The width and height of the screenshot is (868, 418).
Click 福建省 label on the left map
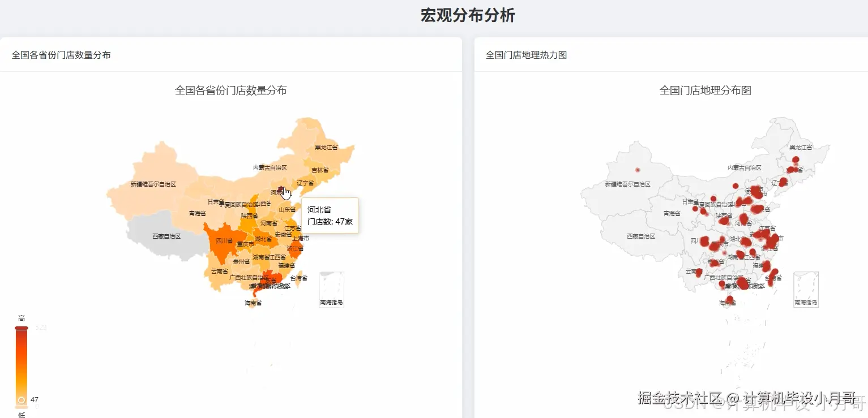coord(287,265)
